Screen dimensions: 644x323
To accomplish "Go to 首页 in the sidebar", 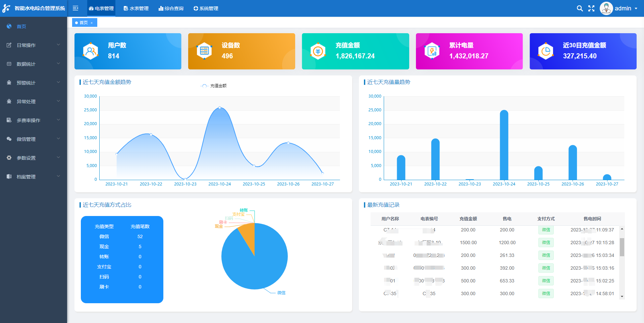I will pos(21,26).
